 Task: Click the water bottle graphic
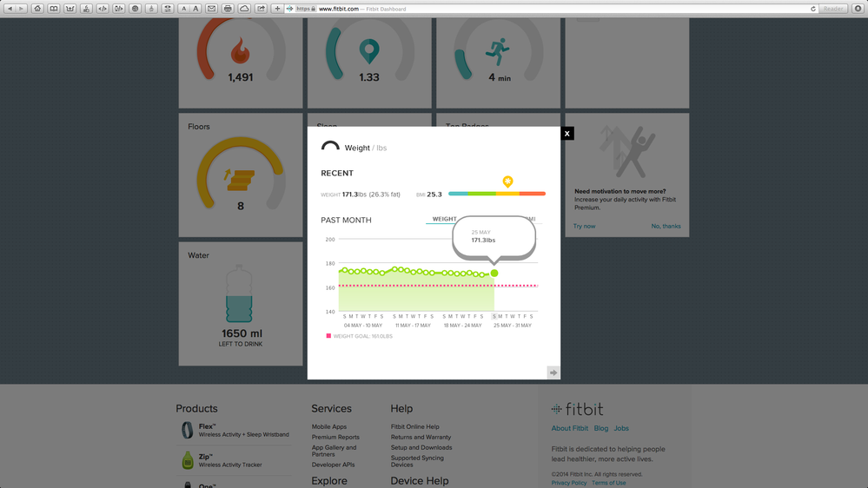(x=239, y=293)
